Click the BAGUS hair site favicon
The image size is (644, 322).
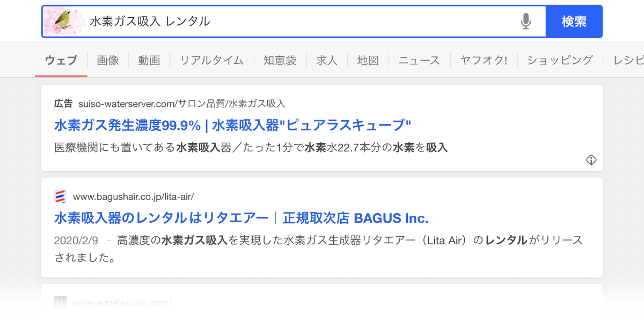pyautogui.click(x=60, y=196)
